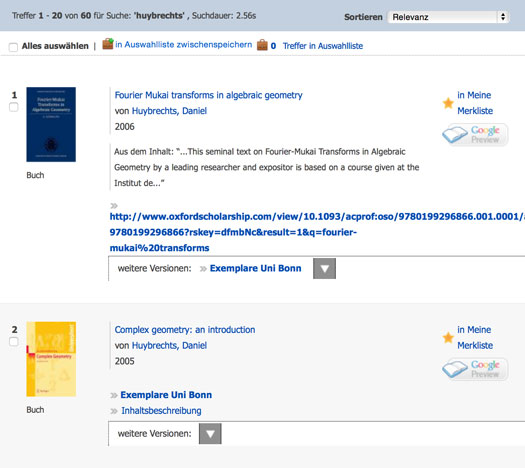Click Exemplare Uni Bonn for result 2
The width and height of the screenshot is (525, 468).
[166, 395]
